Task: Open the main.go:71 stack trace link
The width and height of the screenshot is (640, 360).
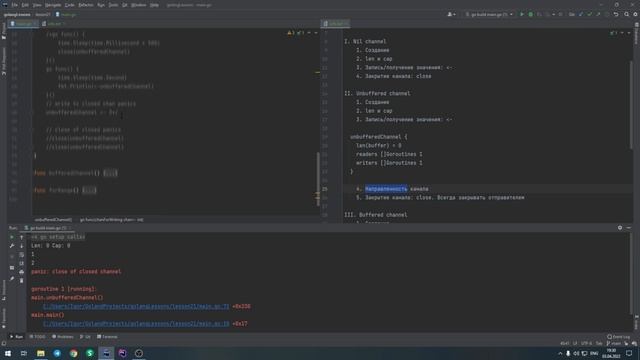Action: coord(136,307)
